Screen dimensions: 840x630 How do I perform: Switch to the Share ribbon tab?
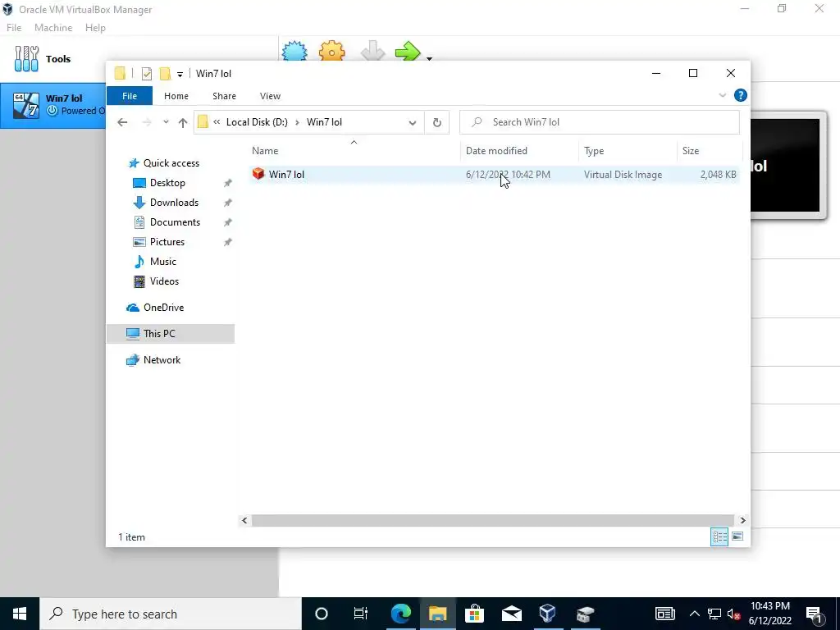click(x=224, y=96)
